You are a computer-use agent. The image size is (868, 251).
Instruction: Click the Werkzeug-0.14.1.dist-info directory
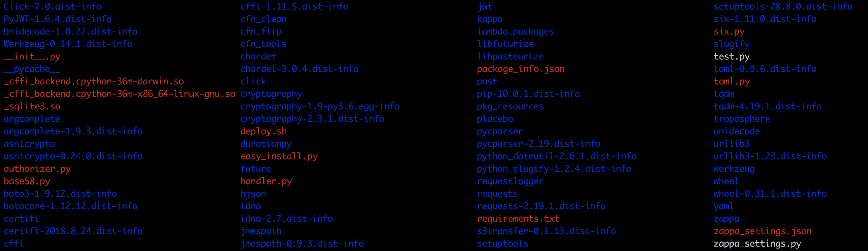68,44
